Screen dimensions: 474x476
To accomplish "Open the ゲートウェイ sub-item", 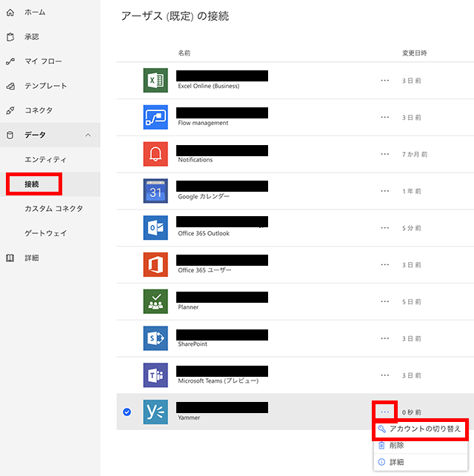I will pyautogui.click(x=50, y=233).
